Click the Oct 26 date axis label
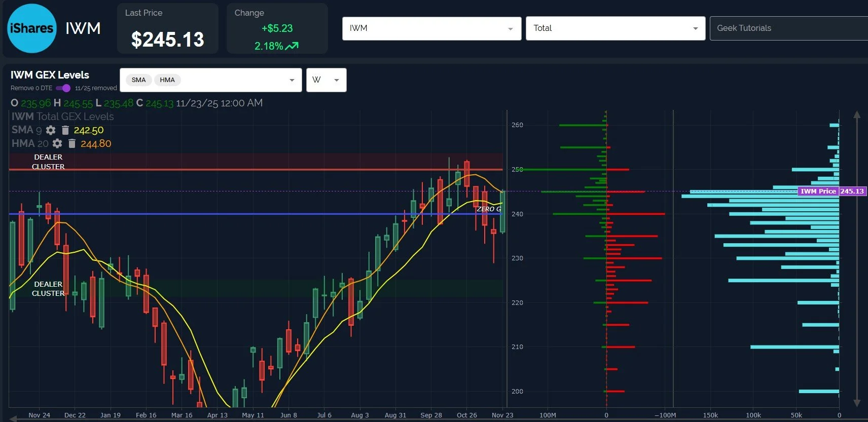This screenshot has height=422, width=868. (466, 415)
